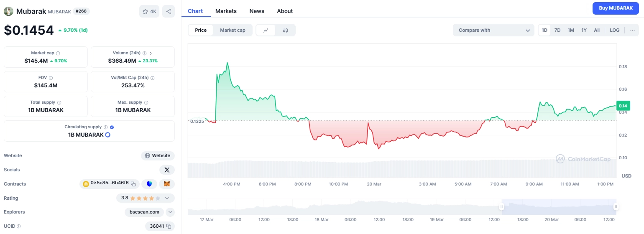Screen dimensions: 644x234
Task: Click the BNB chain contract icon
Action: [86, 184]
